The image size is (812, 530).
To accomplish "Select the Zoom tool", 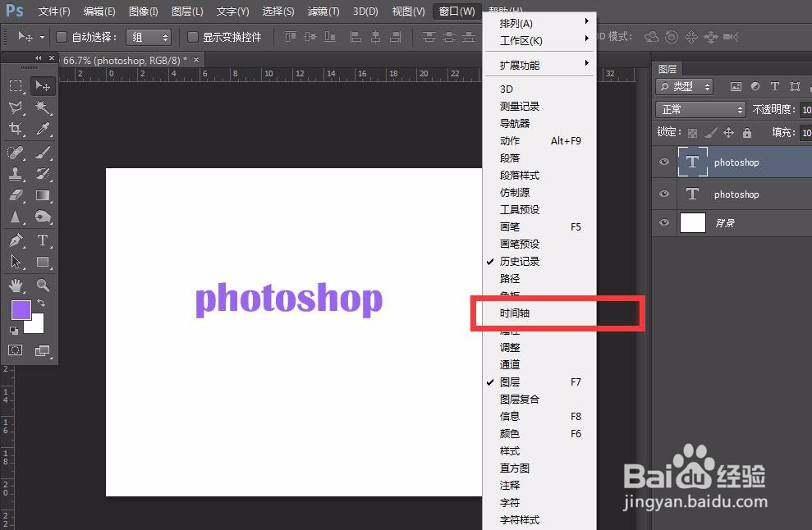I will pyautogui.click(x=43, y=285).
